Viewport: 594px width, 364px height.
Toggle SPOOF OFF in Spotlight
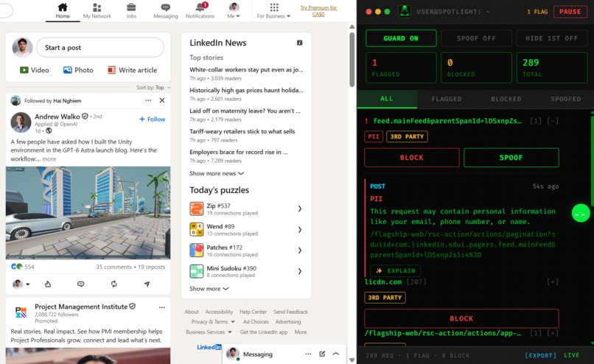476,38
